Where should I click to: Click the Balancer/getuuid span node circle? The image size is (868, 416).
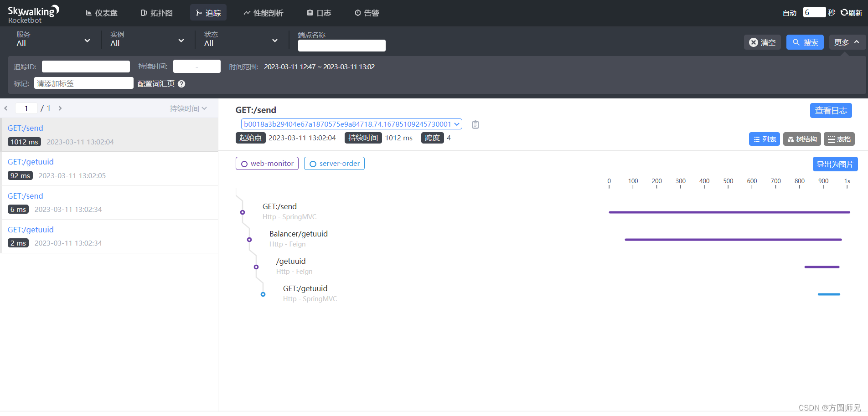click(249, 240)
